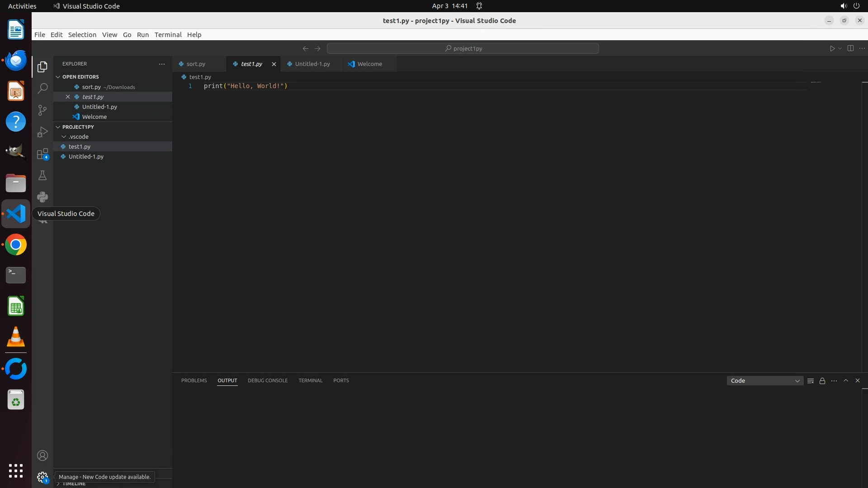Open the Python activity bar icon
Image resolution: width=868 pixels, height=488 pixels.
coord(42,197)
